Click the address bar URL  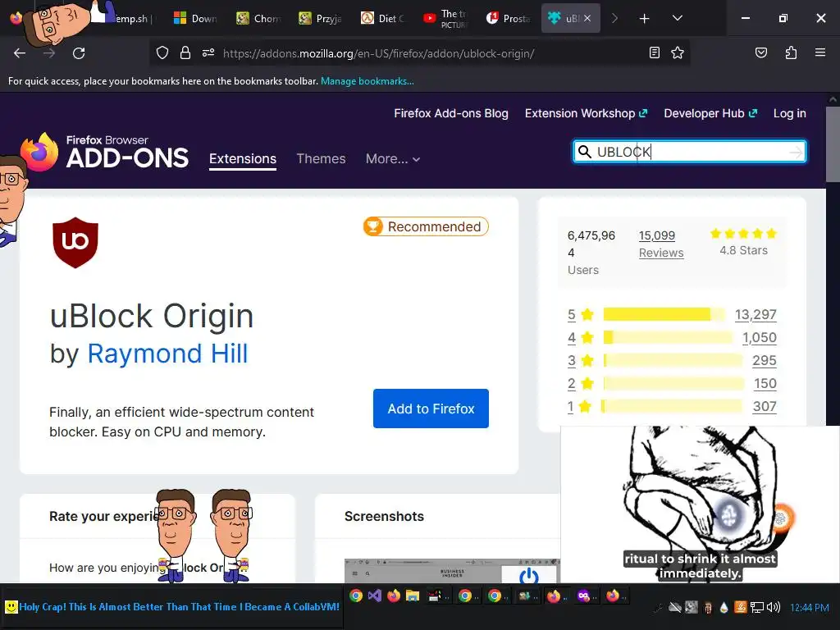point(378,53)
